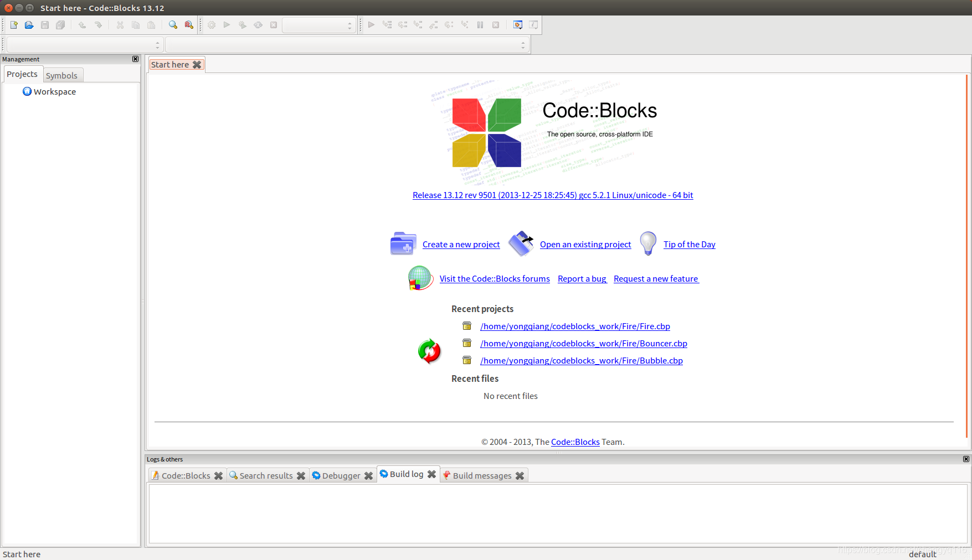Create a new file using toolbar icon
This screenshot has width=972, height=560.
point(14,25)
